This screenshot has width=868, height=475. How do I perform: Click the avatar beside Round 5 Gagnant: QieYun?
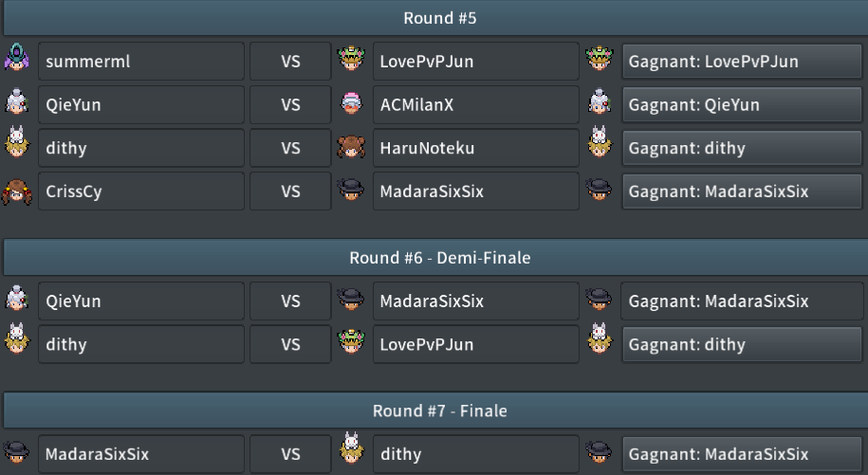tap(600, 101)
